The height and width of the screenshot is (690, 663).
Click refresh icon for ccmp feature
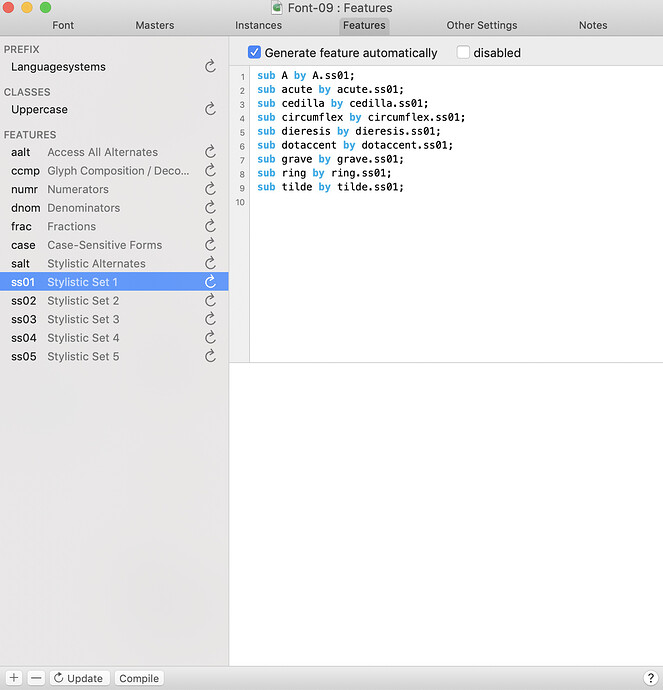(210, 170)
